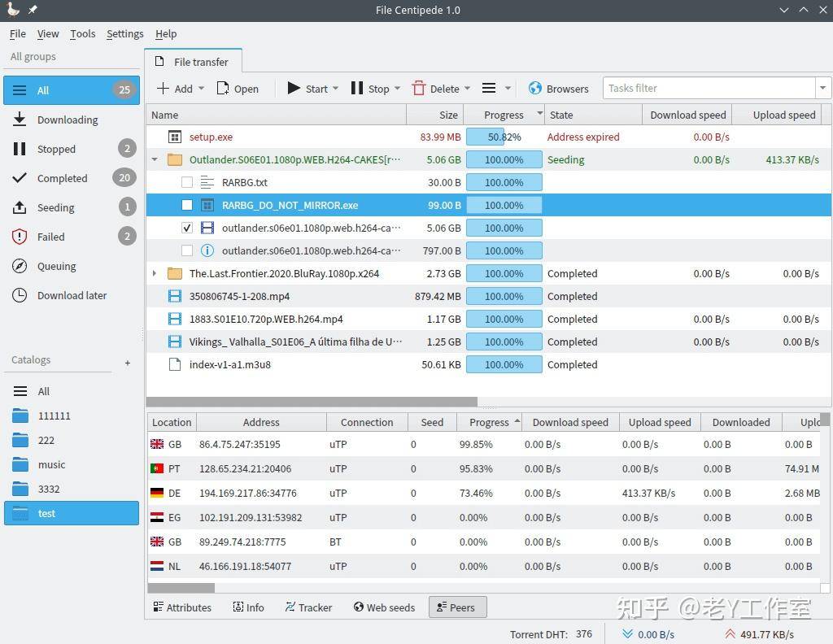Viewport: 833px width, 644px height.
Task: Open the 3332 catalog folder
Action: click(72, 489)
